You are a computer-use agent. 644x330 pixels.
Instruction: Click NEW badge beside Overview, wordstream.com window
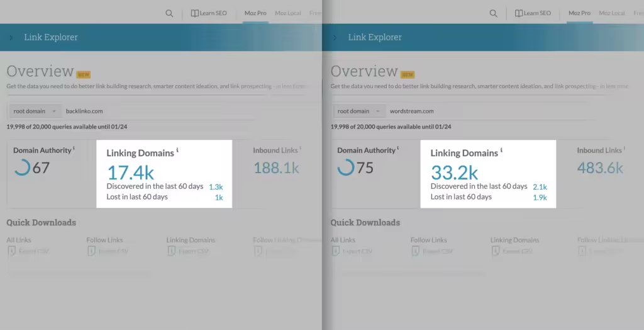pos(408,75)
